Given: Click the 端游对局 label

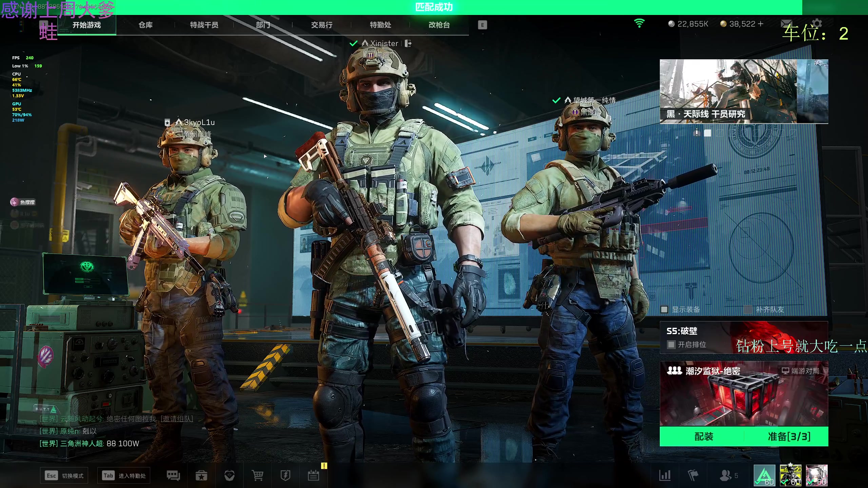Looking at the screenshot, I should 801,371.
